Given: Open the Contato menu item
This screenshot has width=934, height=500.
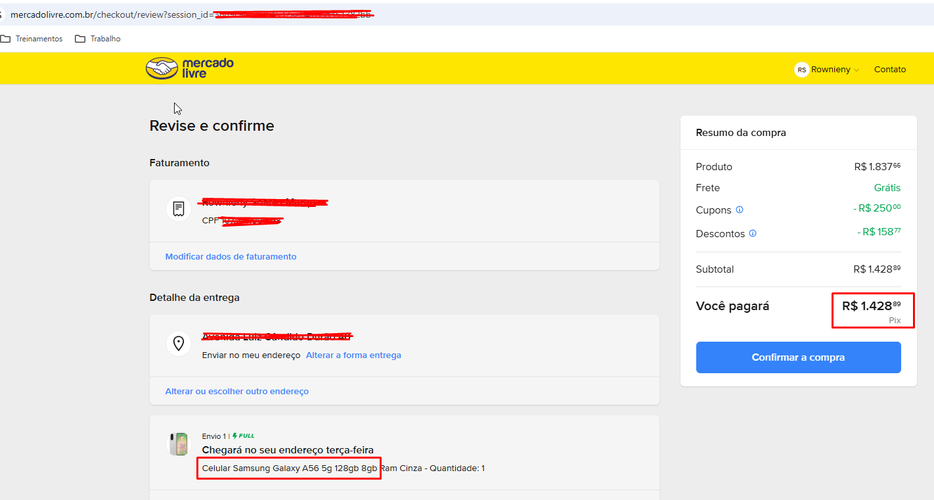Looking at the screenshot, I should pyautogui.click(x=889, y=69).
